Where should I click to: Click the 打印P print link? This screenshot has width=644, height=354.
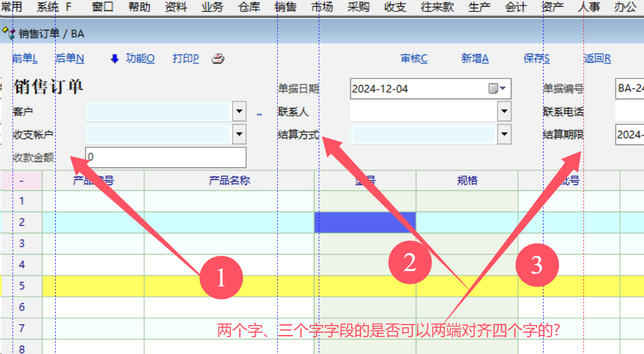(186, 59)
